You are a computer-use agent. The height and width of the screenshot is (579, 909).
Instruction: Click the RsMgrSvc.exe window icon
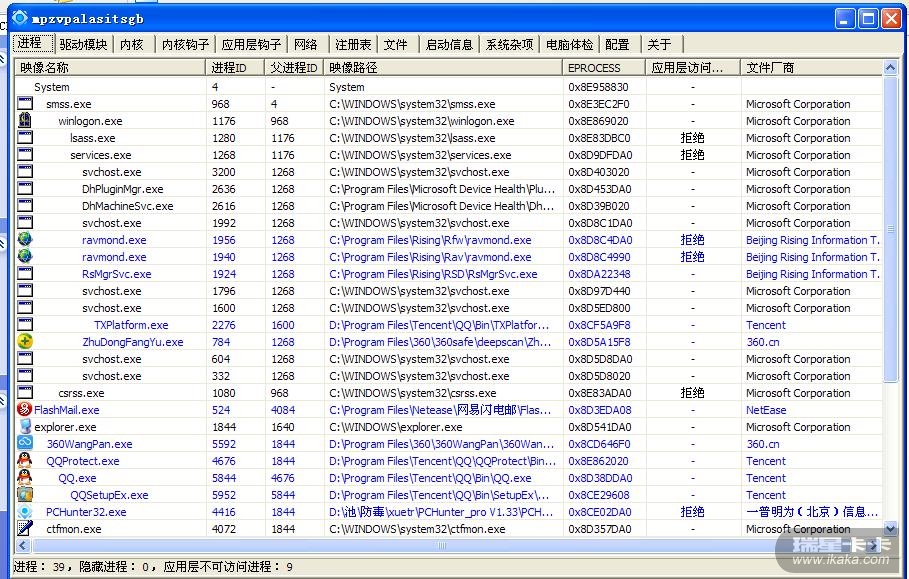click(25, 274)
